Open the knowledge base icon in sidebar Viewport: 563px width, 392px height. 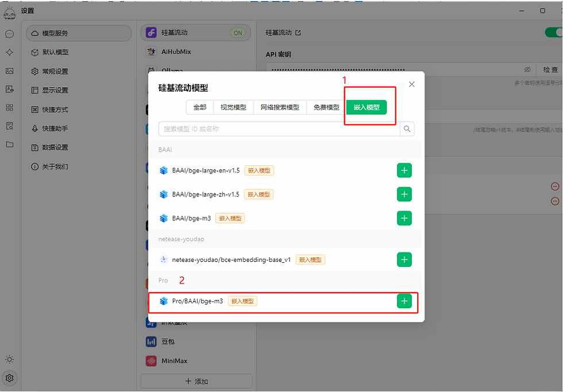pos(10,126)
